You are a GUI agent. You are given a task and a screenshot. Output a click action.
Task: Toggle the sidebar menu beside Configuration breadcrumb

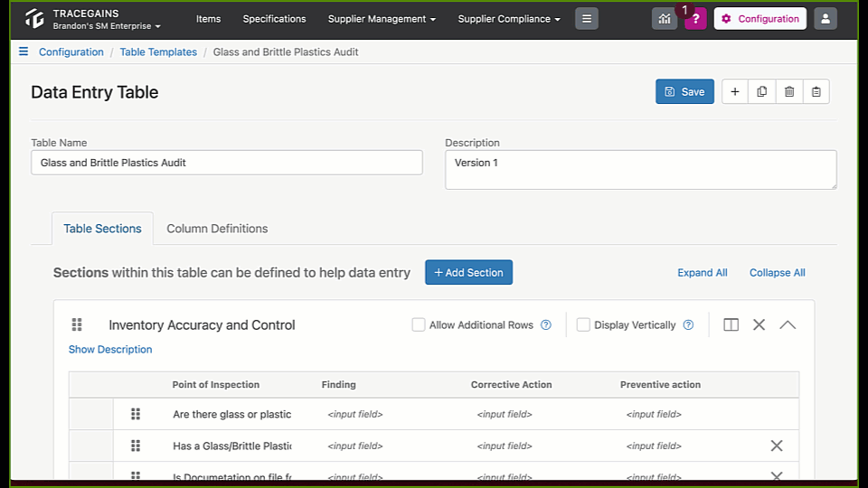(24, 52)
